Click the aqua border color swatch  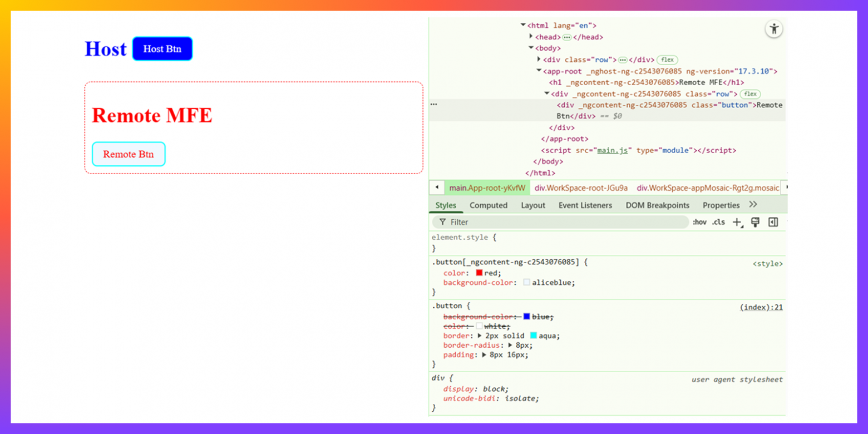click(x=533, y=336)
